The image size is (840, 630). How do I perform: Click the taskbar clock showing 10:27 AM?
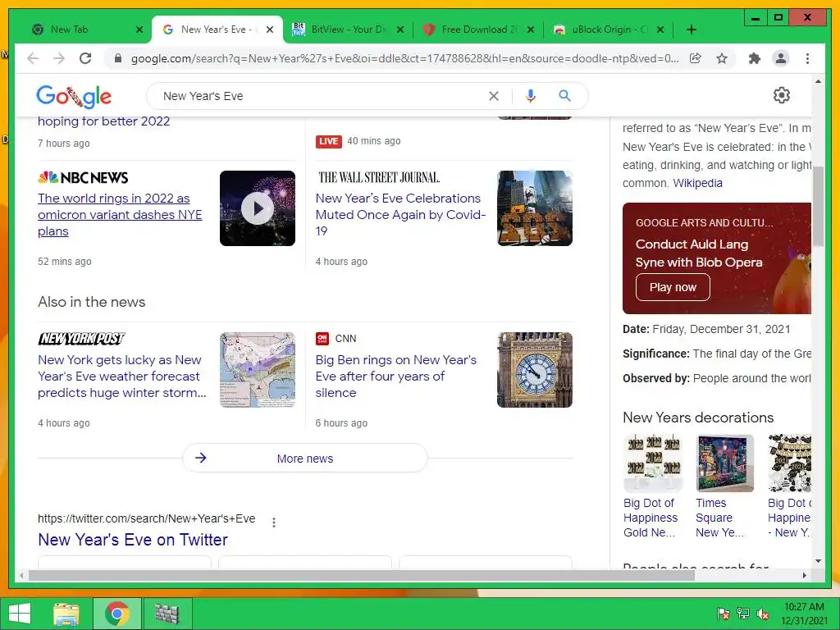point(804,614)
